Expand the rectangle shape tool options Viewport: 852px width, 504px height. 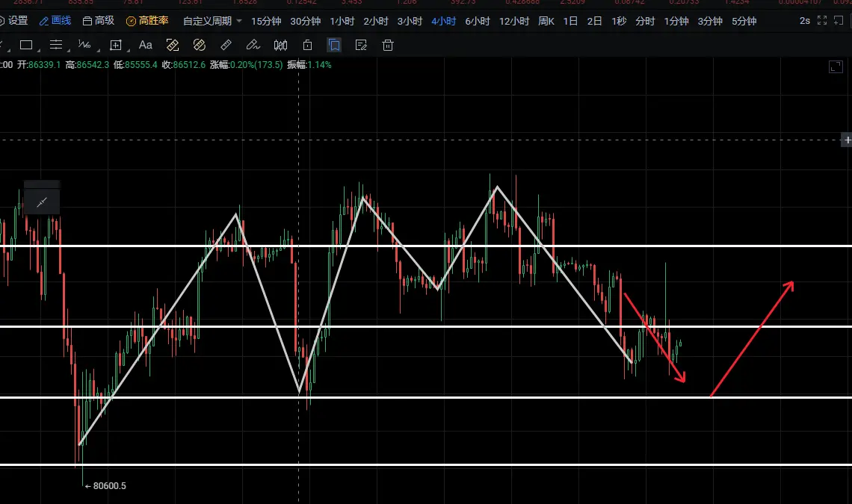pos(39,50)
